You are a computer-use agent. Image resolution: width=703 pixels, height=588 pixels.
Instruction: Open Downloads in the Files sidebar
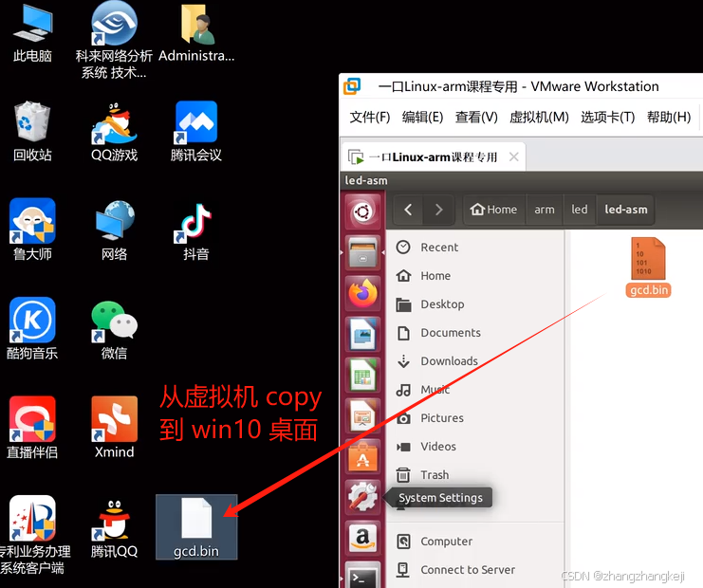click(x=474, y=361)
